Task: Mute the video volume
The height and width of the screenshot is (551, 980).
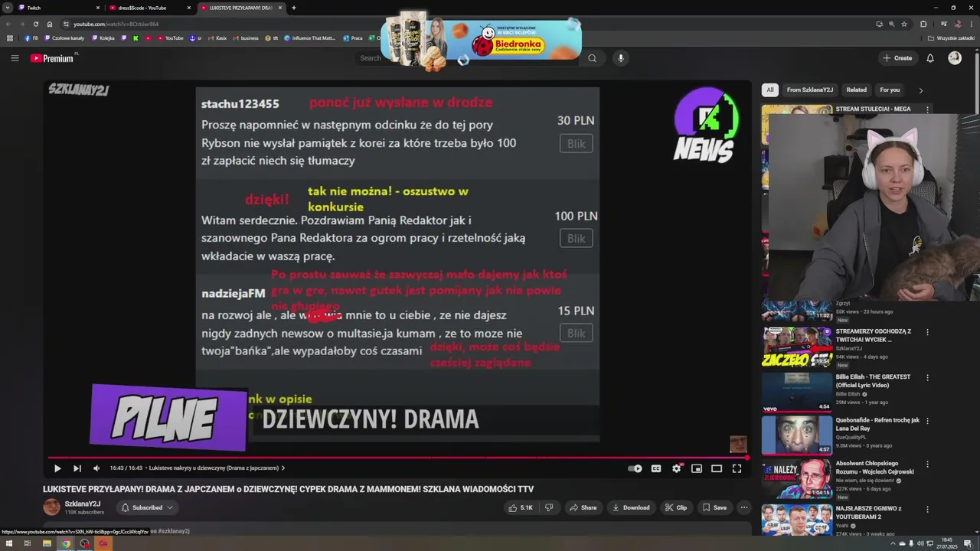Action: (x=96, y=468)
